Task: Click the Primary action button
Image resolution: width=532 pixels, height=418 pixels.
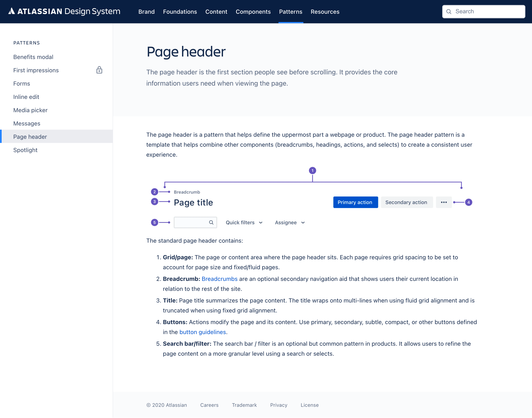Action: coord(355,202)
